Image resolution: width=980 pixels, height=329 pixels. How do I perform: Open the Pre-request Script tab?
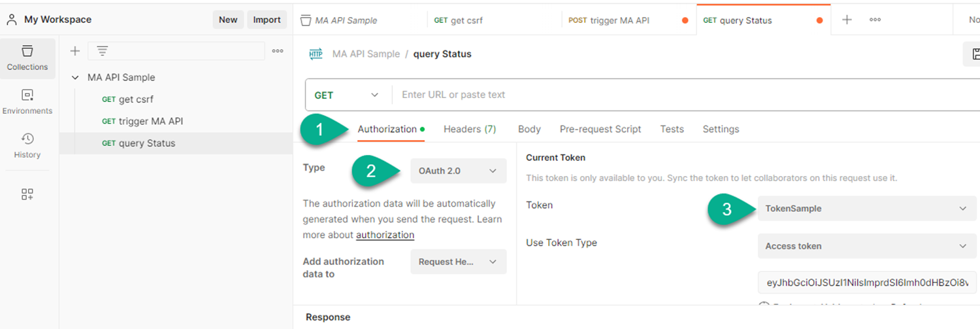[600, 129]
